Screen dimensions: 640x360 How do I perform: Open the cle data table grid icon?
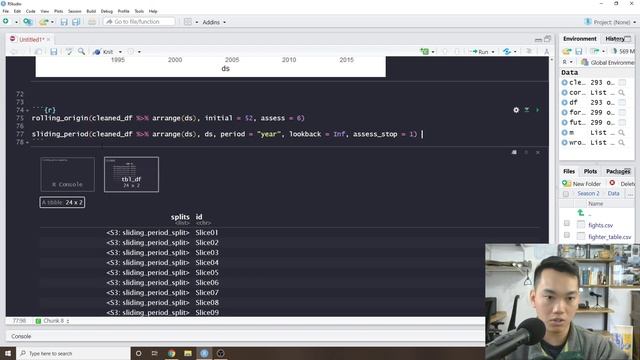pyautogui.click(x=622, y=82)
